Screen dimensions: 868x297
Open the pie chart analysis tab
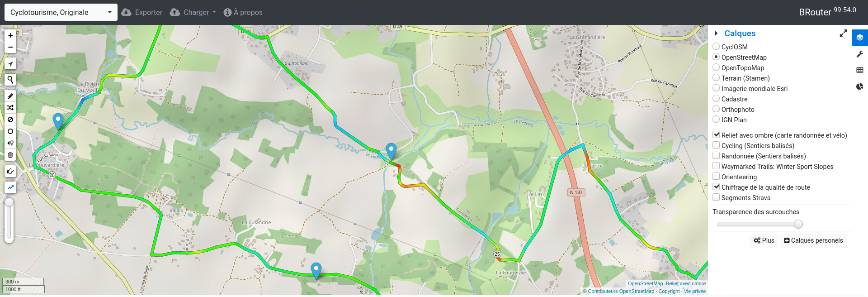860,86
